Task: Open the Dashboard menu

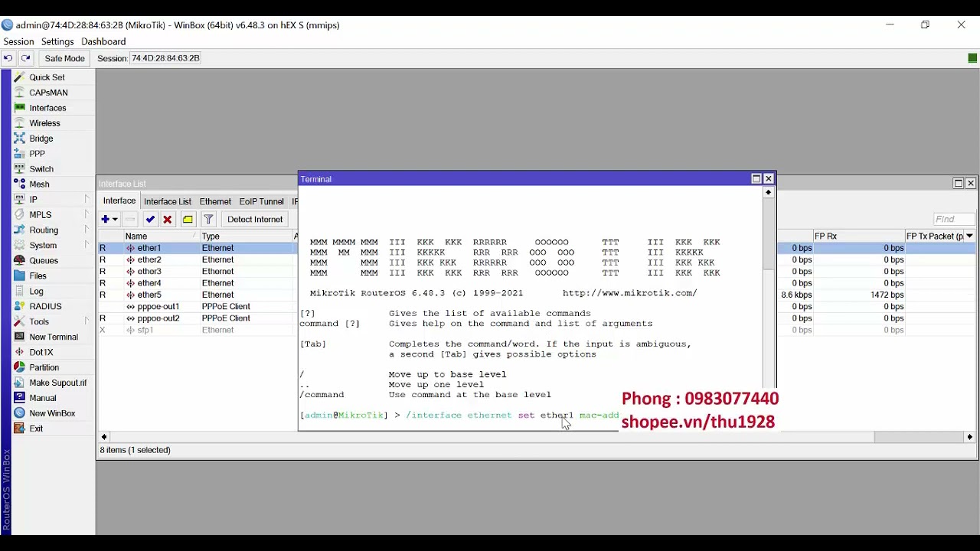Action: pos(103,41)
